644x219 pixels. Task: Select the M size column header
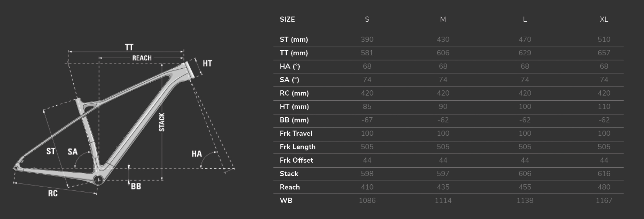(443, 19)
